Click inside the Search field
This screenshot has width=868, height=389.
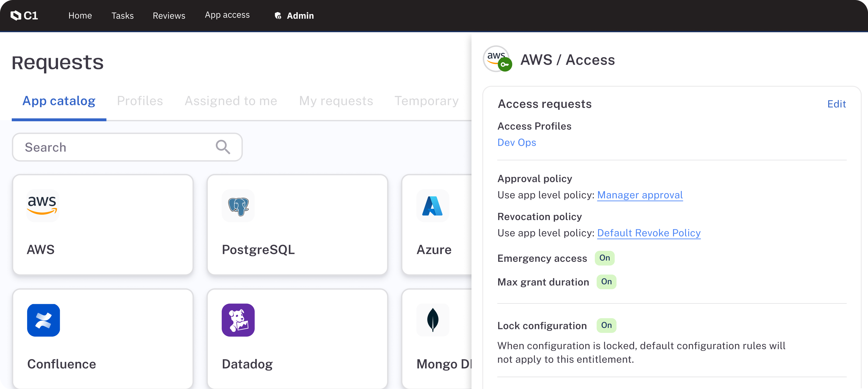[101, 147]
